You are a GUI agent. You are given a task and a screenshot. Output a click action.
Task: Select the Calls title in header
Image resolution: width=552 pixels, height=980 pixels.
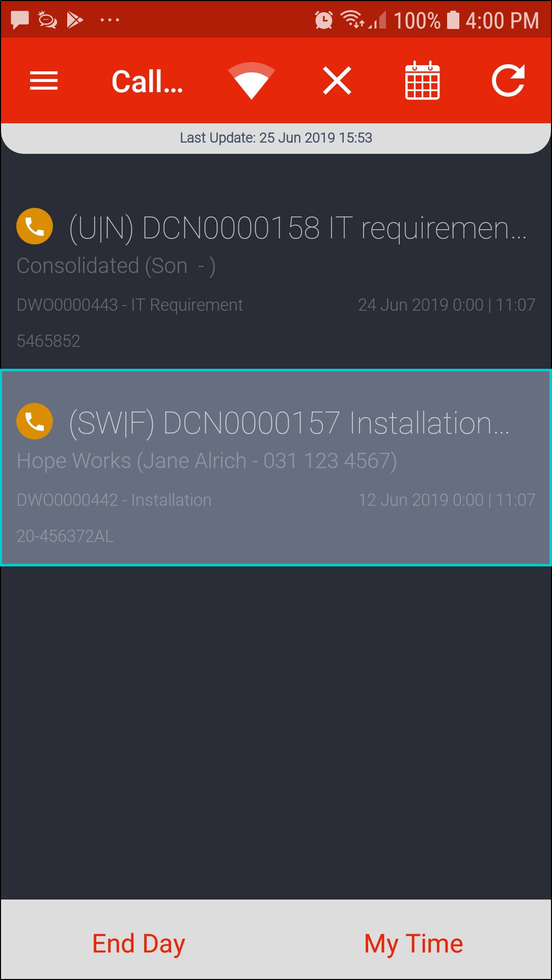147,81
